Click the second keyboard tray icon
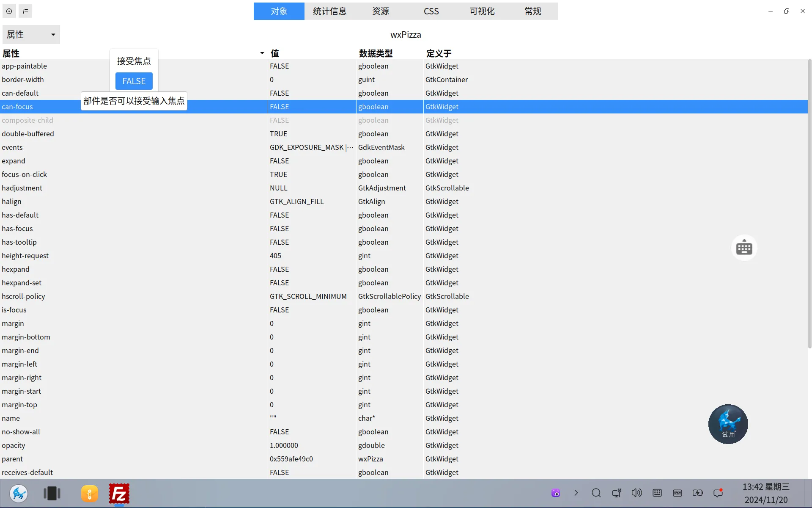 click(678, 493)
